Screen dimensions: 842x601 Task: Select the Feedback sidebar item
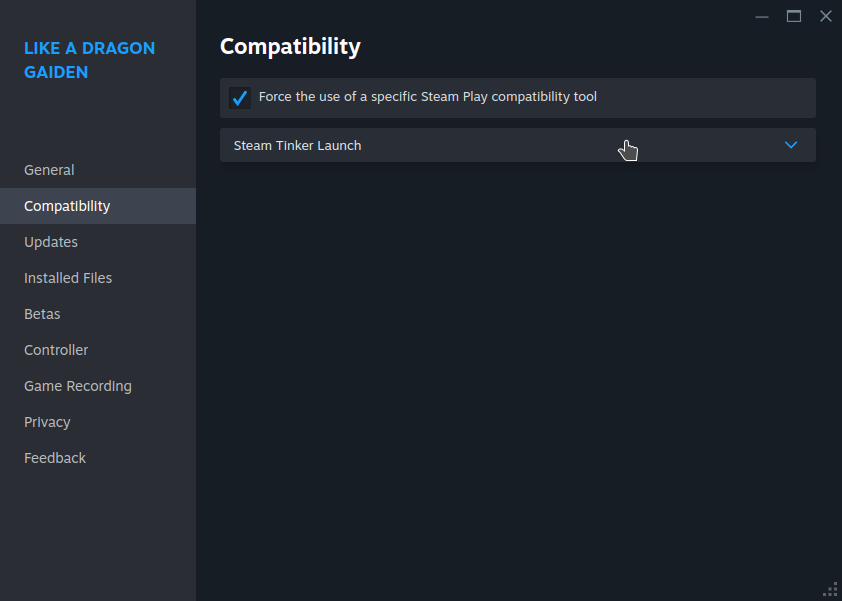[55, 458]
